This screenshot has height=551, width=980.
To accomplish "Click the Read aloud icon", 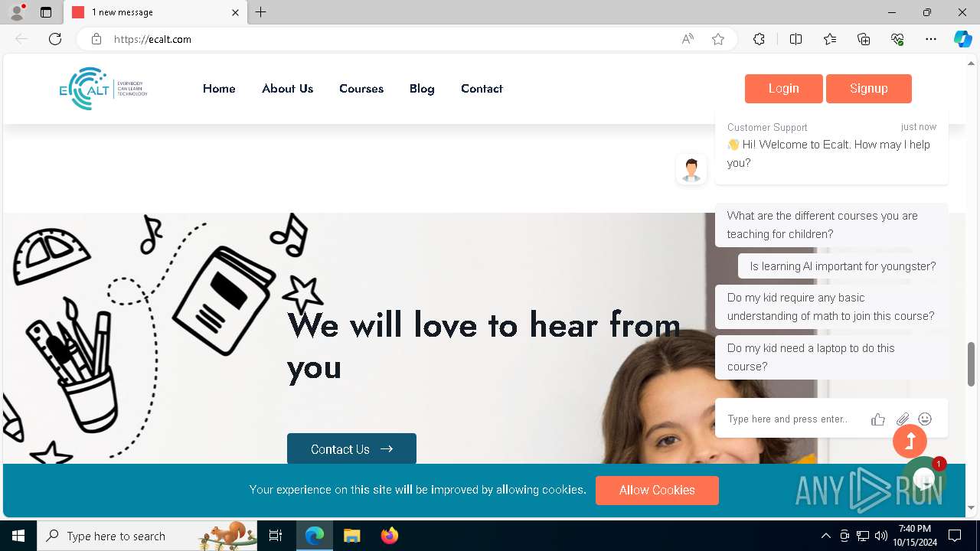I will coord(688,39).
